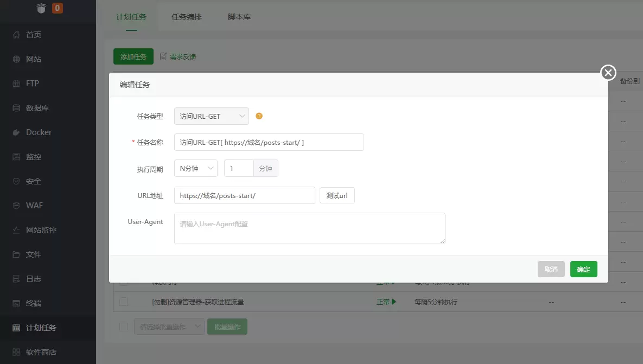Click the 需求反馈 edit icon
643x364 pixels.
163,56
